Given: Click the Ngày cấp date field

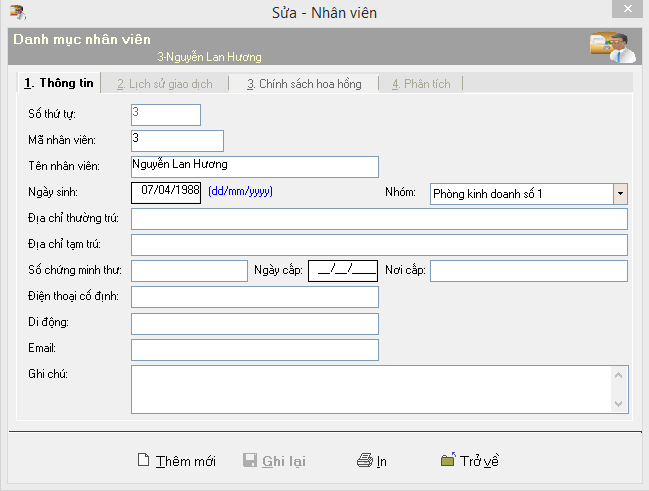Looking at the screenshot, I should 343,271.
